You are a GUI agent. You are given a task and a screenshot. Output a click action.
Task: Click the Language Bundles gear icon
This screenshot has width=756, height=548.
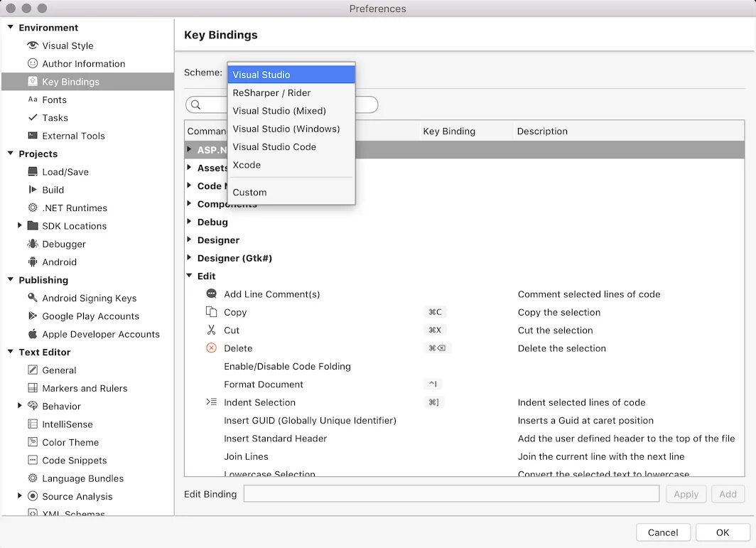tap(33, 478)
